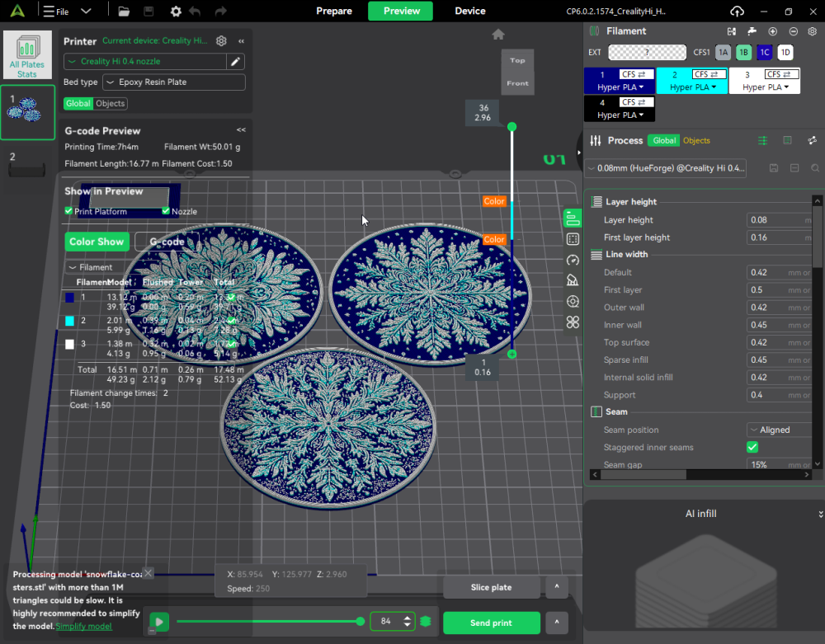Click the undo arrow icon
This screenshot has height=644, width=825.
click(196, 11)
